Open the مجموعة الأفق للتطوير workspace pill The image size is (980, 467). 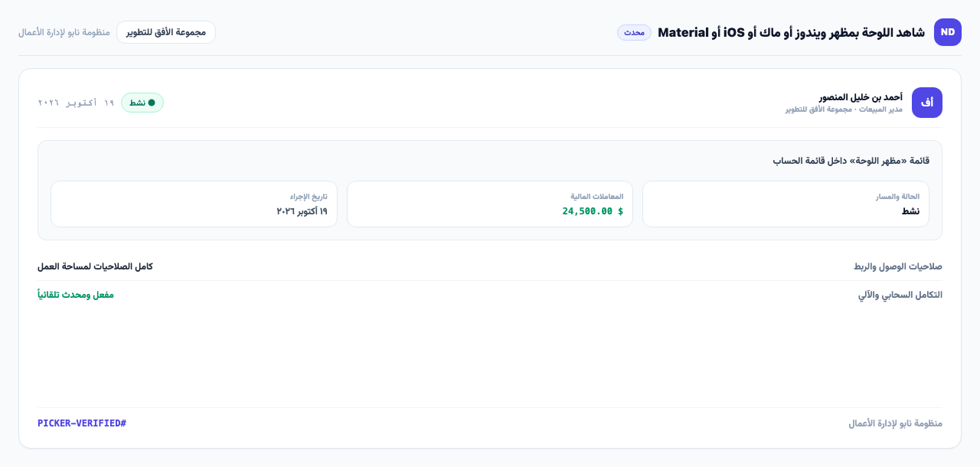coord(166,32)
